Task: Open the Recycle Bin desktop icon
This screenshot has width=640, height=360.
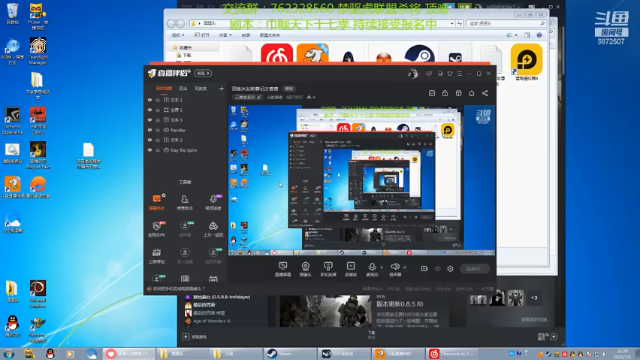Action: [x=13, y=14]
